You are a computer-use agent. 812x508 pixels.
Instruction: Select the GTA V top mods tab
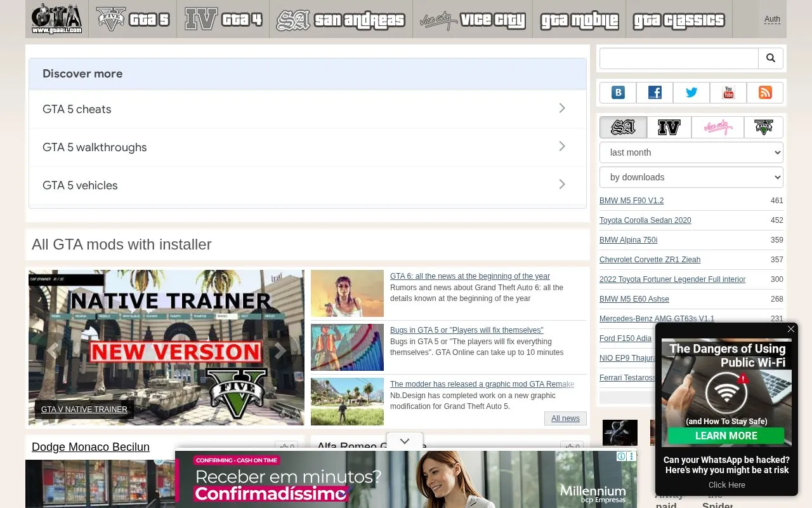tap(764, 128)
